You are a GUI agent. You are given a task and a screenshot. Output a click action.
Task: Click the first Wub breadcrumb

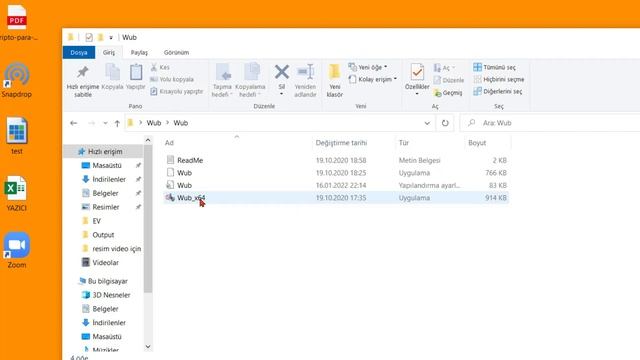154,123
